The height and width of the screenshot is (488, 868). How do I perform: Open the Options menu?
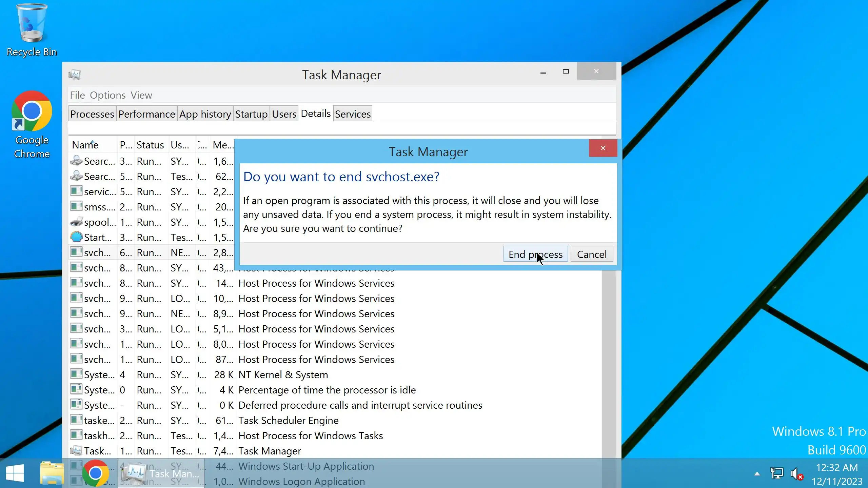coord(107,95)
